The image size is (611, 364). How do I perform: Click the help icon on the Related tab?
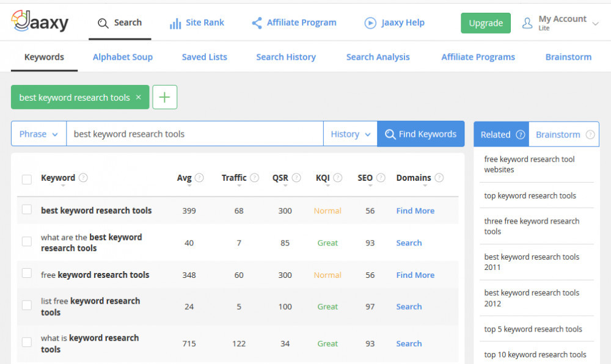520,135
